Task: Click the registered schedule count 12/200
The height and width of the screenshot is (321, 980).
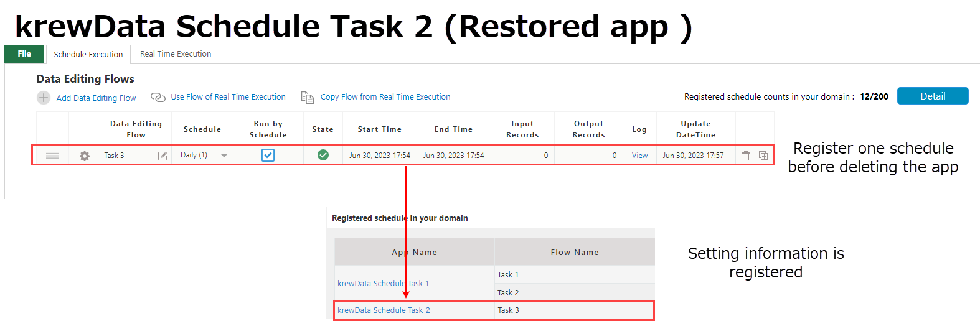Action: [x=874, y=96]
